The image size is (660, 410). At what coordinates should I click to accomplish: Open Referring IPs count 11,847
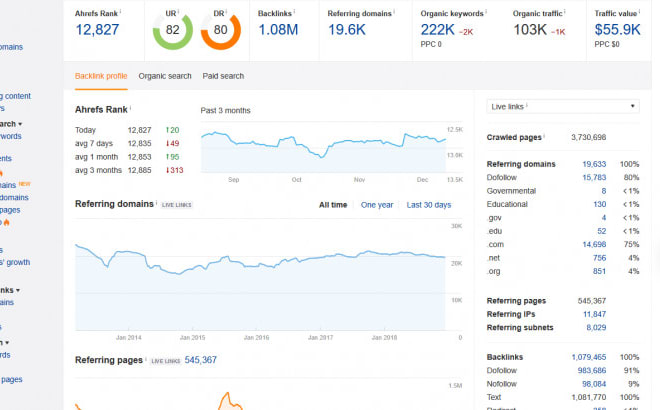594,314
